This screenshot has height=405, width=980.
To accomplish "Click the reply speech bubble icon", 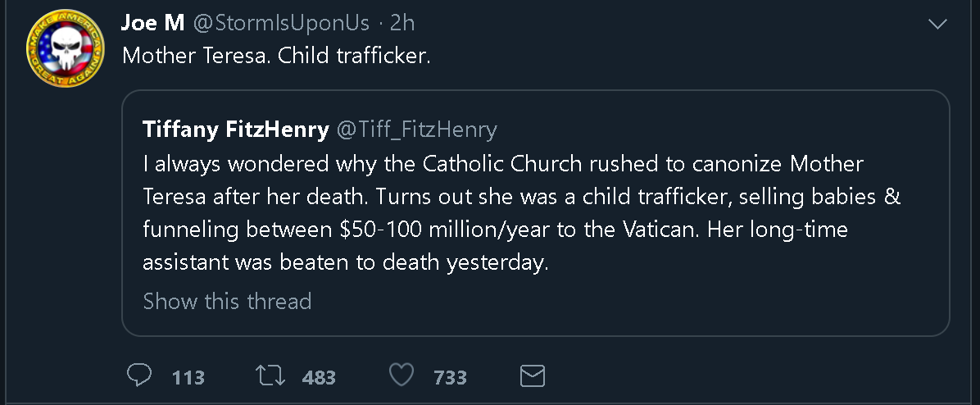I will tap(140, 376).
